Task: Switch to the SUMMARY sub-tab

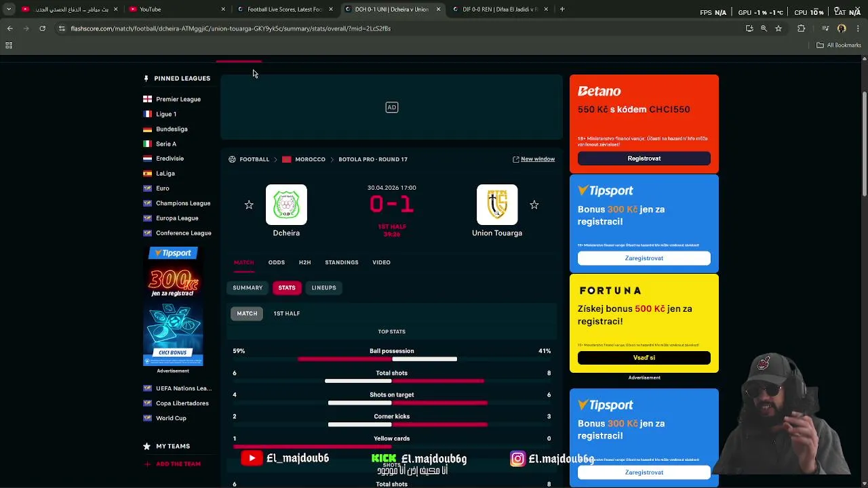Action: [x=248, y=288]
